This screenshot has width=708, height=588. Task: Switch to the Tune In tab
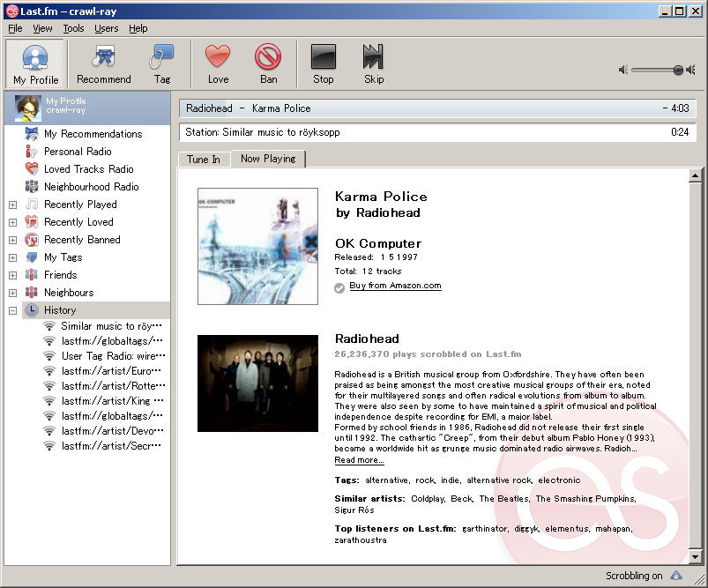[204, 160]
